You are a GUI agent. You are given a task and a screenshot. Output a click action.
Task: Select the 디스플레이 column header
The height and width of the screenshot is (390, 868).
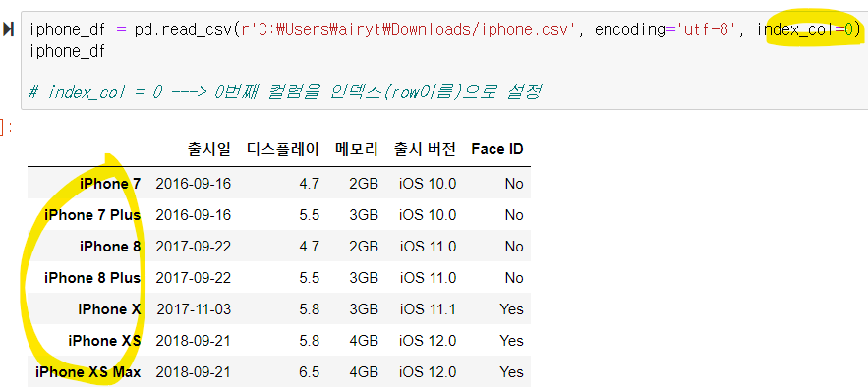(283, 149)
